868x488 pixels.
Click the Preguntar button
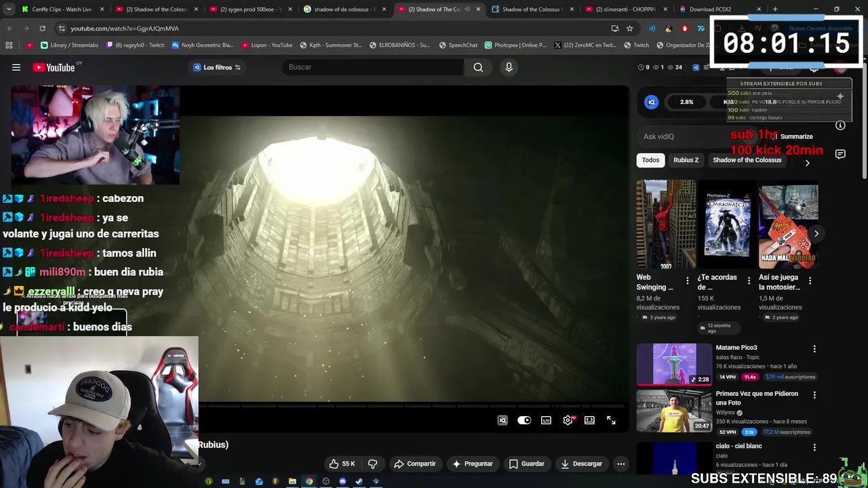[472, 464]
